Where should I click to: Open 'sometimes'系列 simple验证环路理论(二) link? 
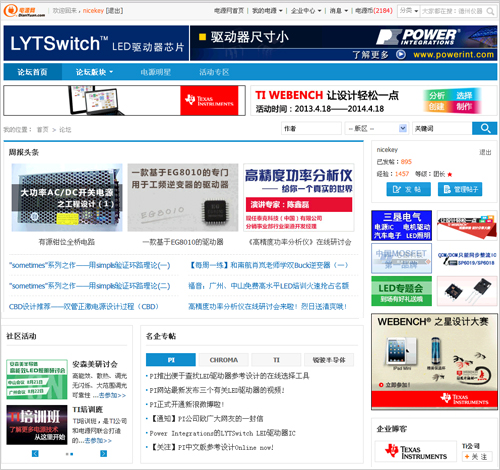[x=90, y=286]
